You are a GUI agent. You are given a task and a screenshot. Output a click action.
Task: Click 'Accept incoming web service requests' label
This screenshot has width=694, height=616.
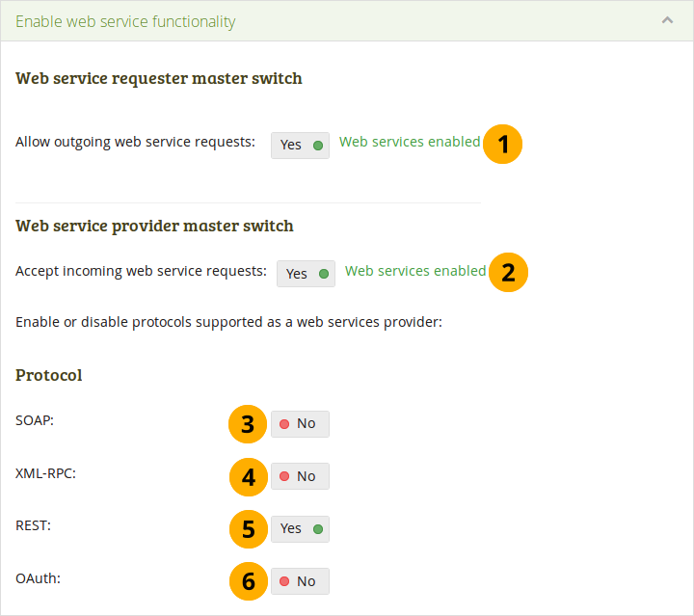(x=141, y=271)
